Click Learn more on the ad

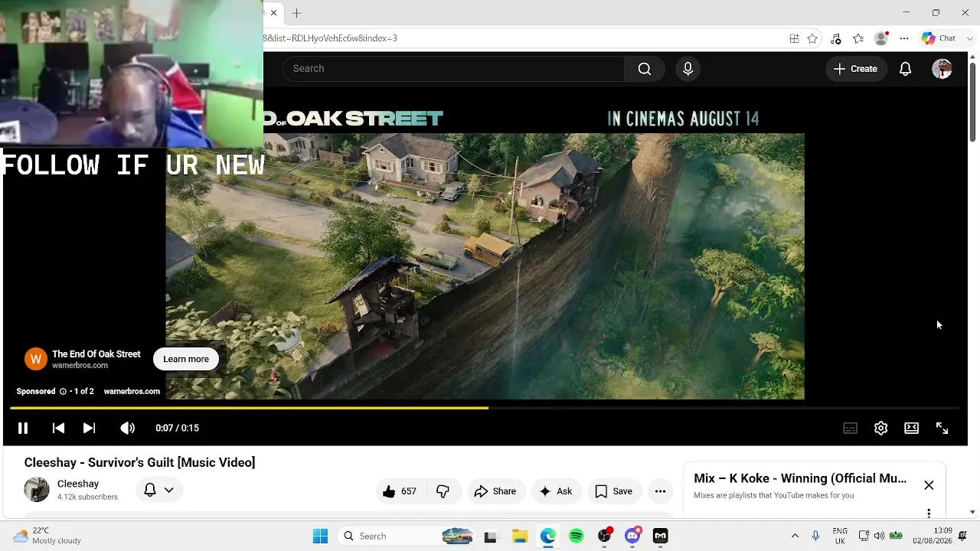pyautogui.click(x=186, y=359)
